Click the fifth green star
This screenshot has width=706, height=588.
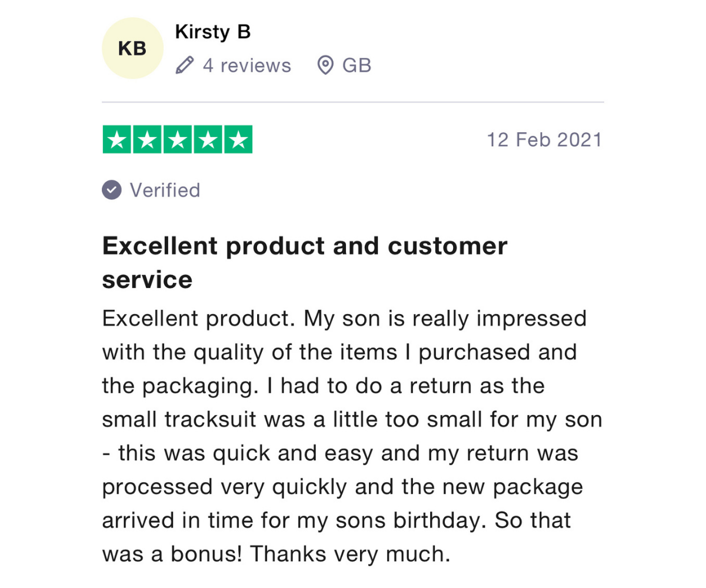click(238, 139)
